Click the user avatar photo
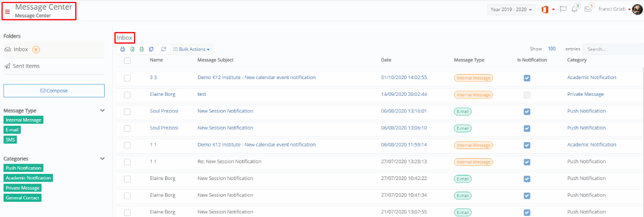 point(637,10)
